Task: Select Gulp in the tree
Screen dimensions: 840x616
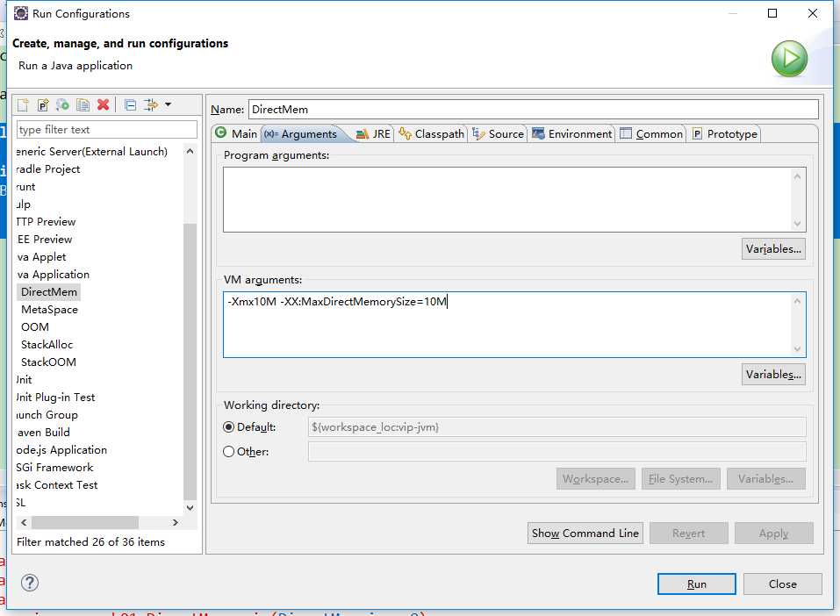Action: tap(24, 204)
